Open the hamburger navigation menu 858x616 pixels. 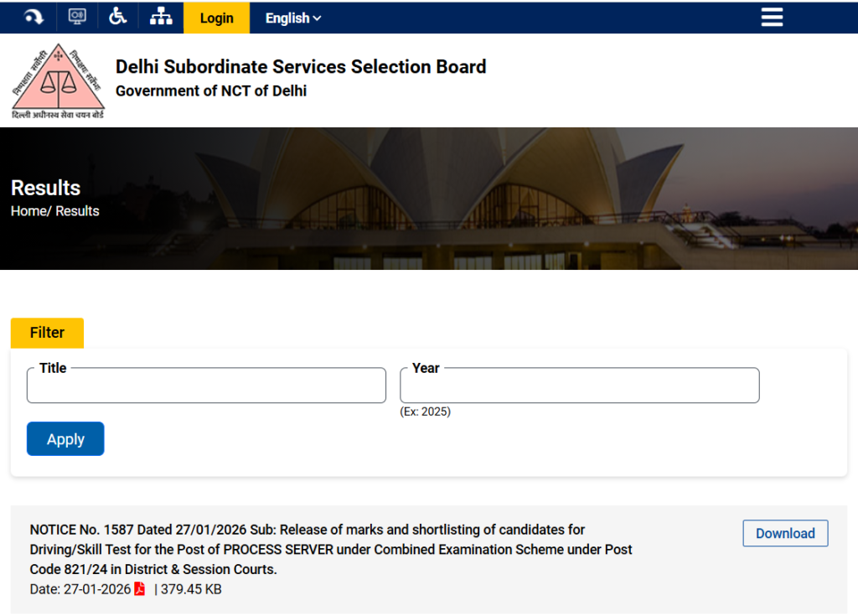point(771,17)
